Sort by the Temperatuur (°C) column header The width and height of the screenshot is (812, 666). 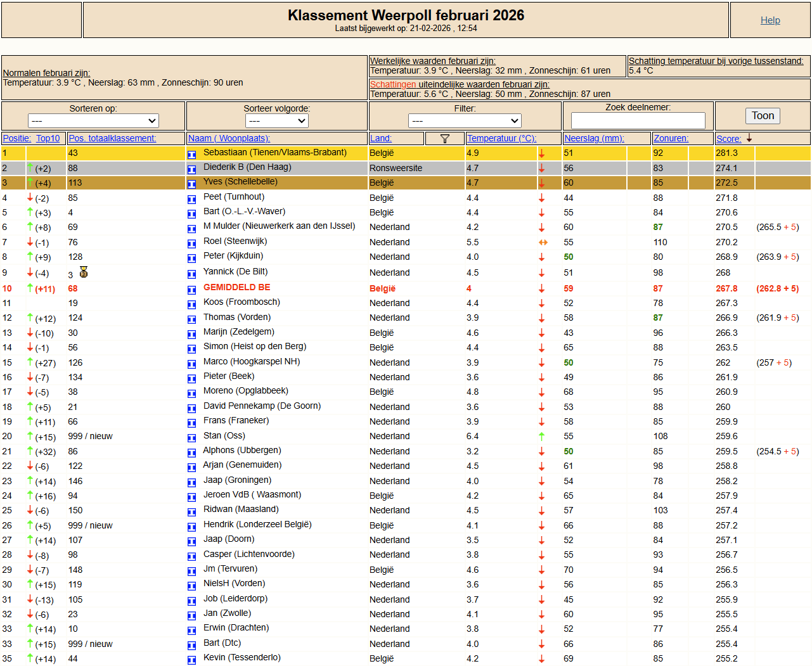501,139
